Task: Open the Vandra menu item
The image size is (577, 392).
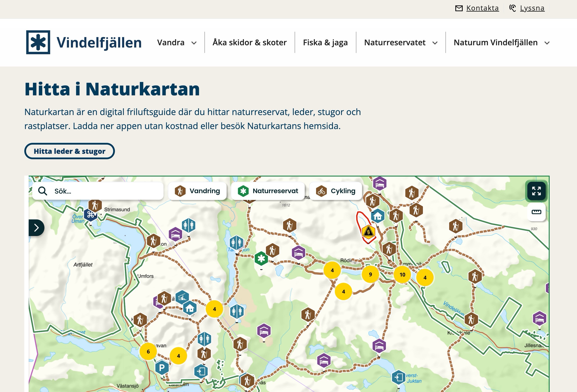Action: tap(171, 42)
